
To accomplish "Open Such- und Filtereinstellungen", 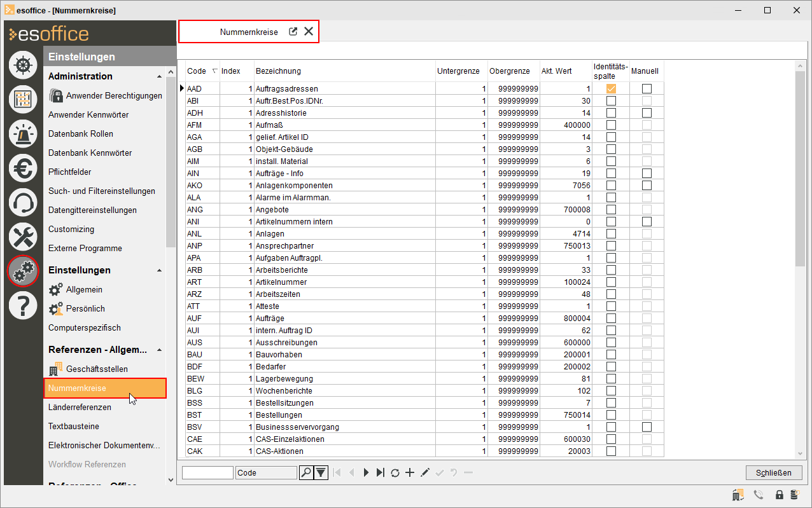I will [102, 191].
